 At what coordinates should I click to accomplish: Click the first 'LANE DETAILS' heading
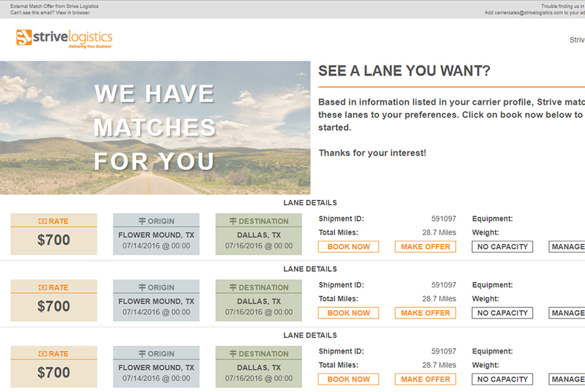point(310,202)
